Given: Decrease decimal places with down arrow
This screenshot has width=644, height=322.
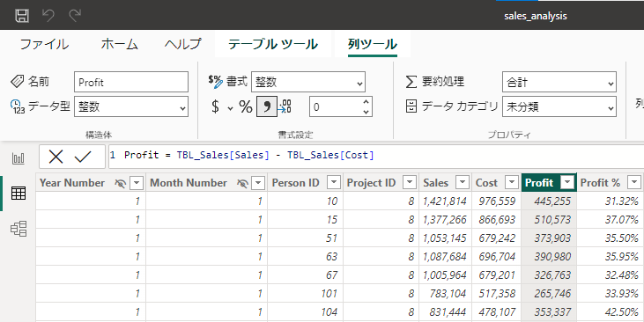Looking at the screenshot, I should [x=366, y=112].
